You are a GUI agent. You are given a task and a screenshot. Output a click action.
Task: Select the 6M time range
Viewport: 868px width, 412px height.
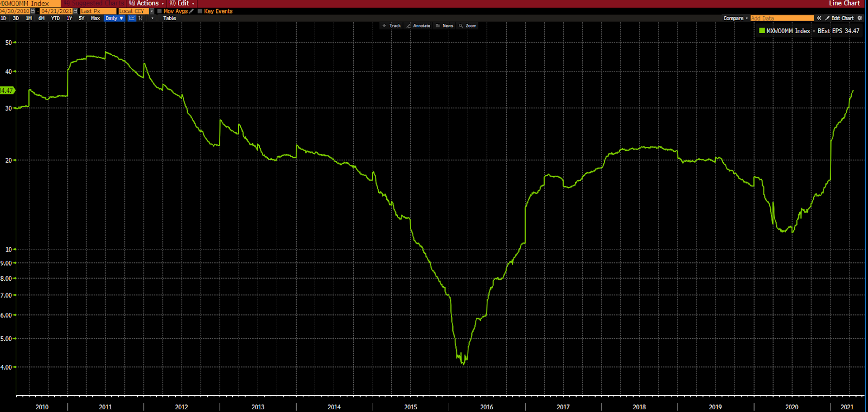pyautogui.click(x=41, y=18)
